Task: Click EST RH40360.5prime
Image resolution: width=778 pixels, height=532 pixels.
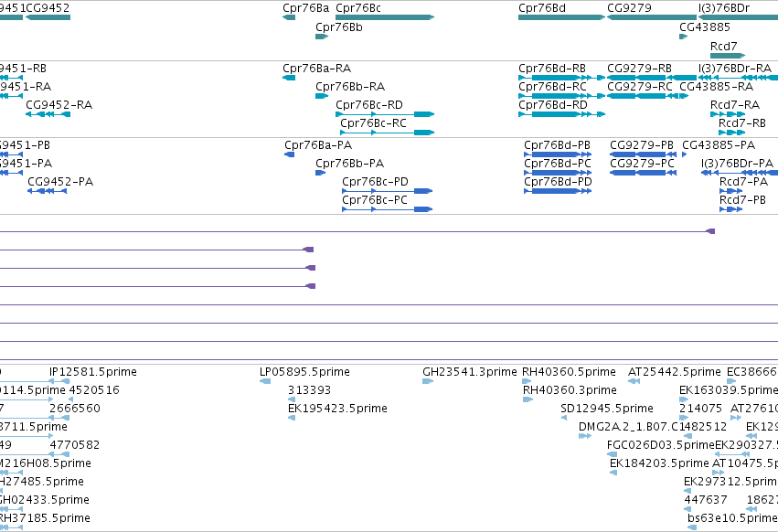Action: coord(527,381)
